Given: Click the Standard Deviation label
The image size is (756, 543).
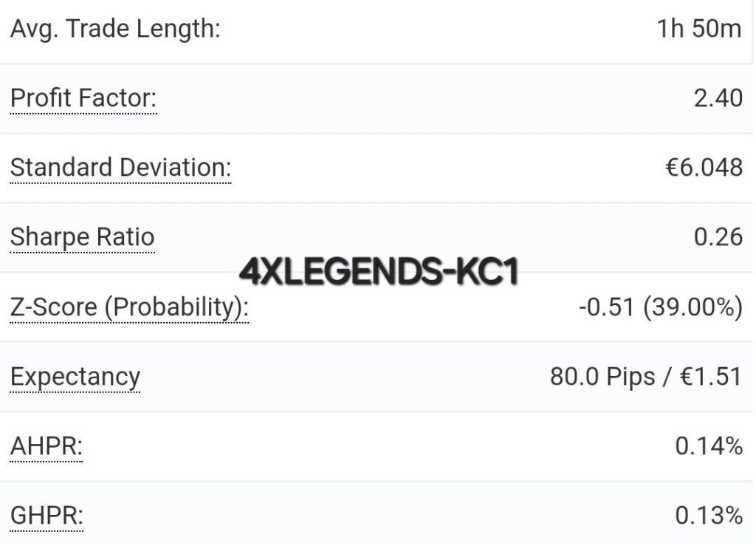Looking at the screenshot, I should click(120, 168).
